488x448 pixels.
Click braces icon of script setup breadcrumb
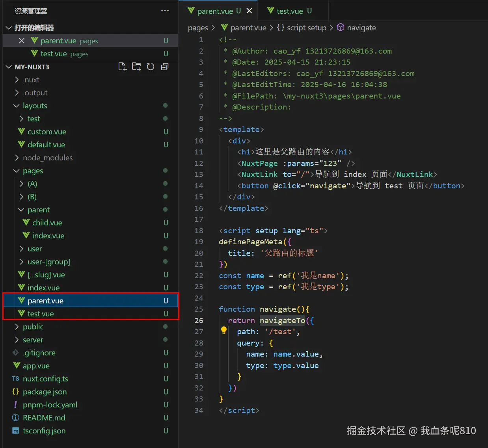point(280,27)
